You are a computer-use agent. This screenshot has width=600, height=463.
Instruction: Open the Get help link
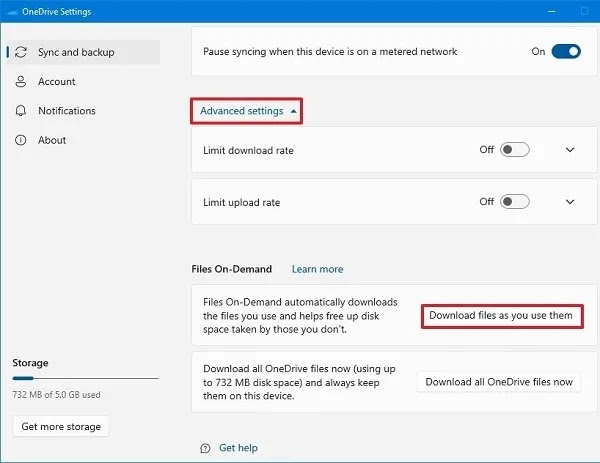[x=238, y=448]
